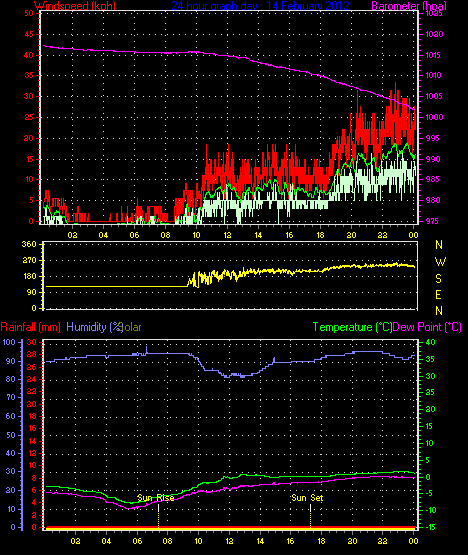Click the 25 value on the green temperature axis
Screen dimensions: 468x555
point(430,393)
